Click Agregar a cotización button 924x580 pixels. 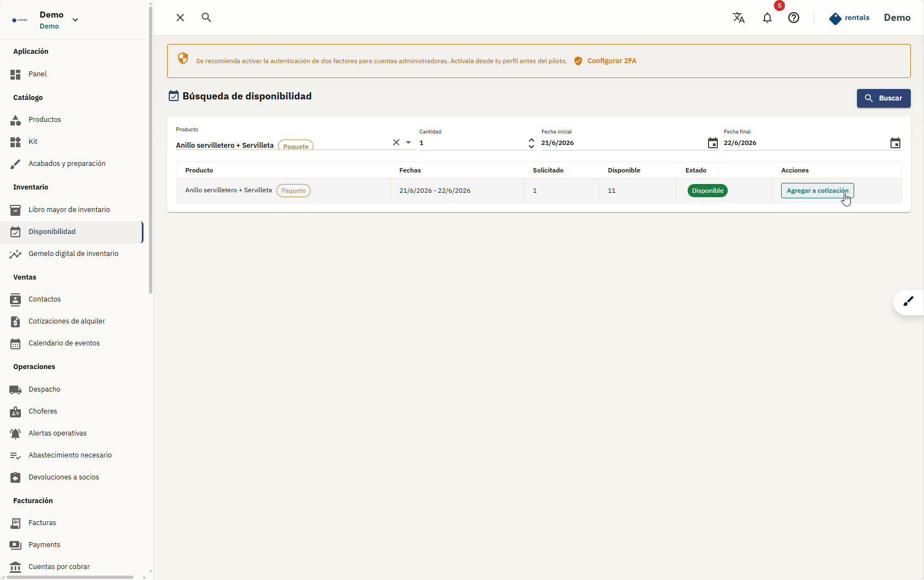[x=817, y=191]
